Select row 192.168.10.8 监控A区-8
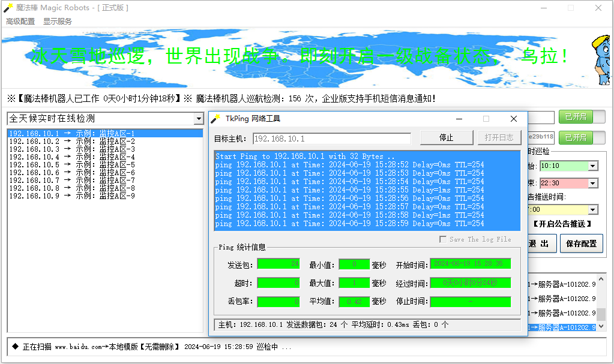 [105, 188]
